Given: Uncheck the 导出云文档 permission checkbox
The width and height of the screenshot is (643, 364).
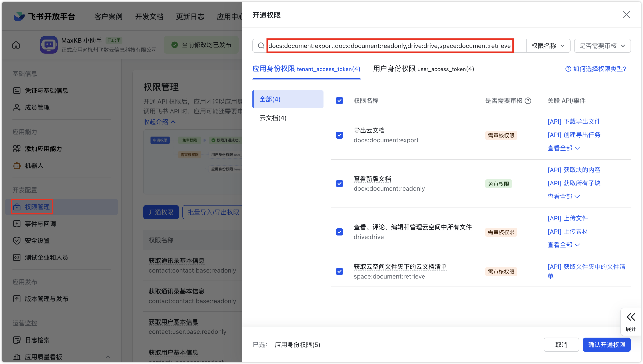Looking at the screenshot, I should click(339, 135).
